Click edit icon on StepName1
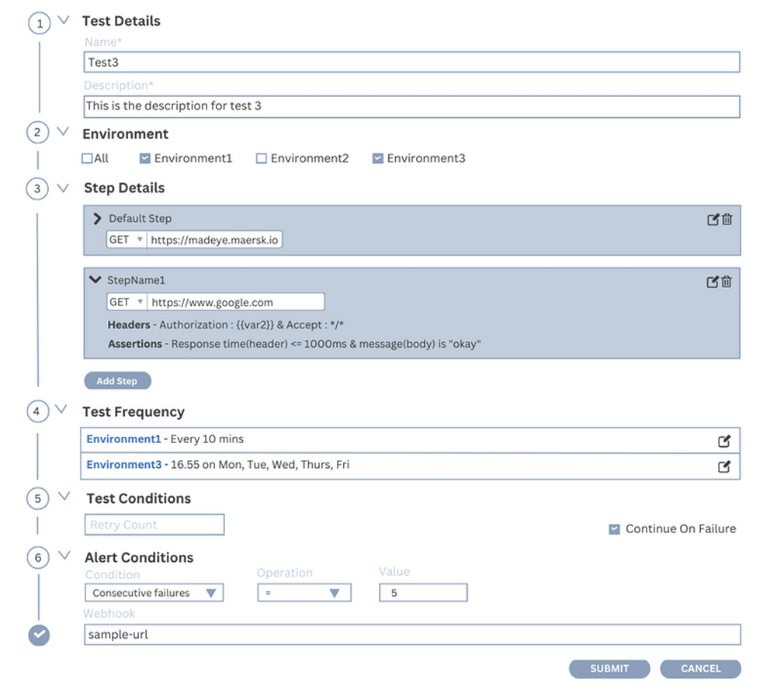This screenshot has width=784, height=700. click(713, 282)
